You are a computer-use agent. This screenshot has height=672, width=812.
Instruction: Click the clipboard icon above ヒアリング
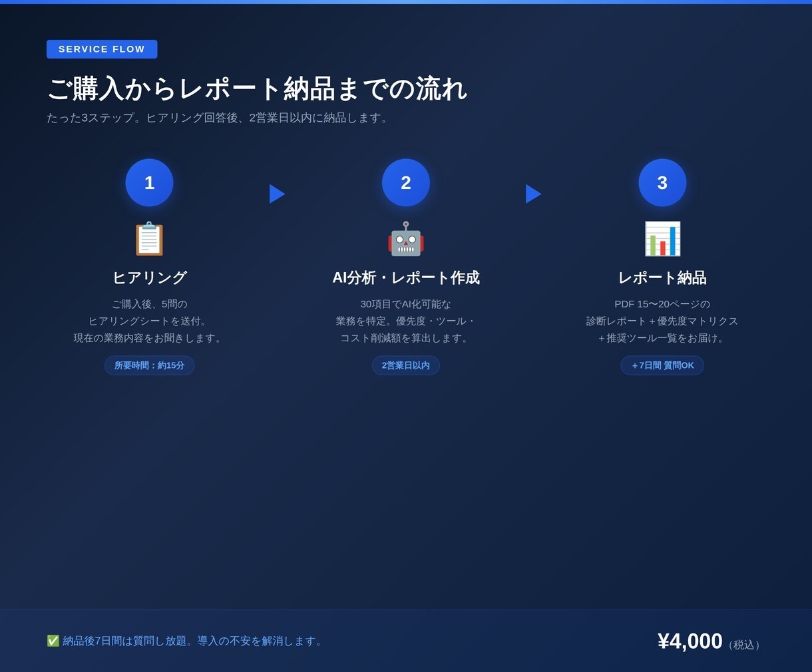(x=149, y=239)
